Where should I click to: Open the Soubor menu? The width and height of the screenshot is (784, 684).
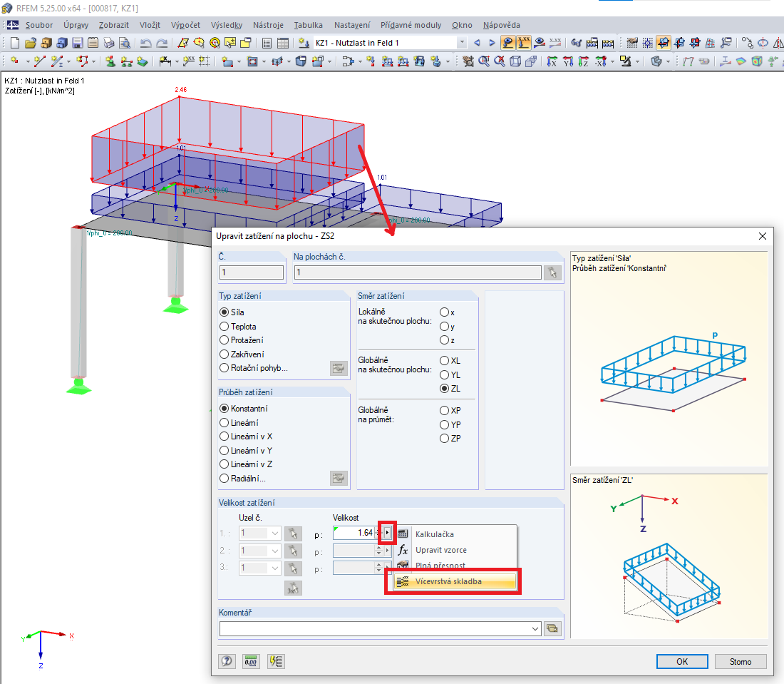pos(39,25)
